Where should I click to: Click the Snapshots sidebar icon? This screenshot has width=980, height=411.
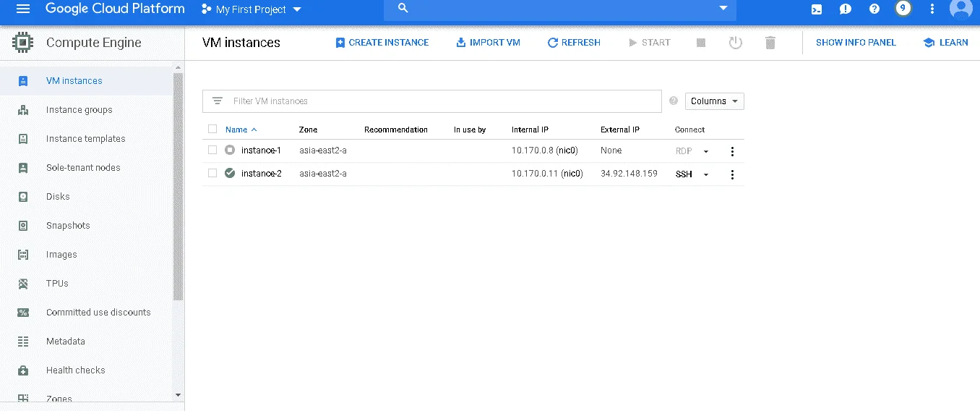(x=23, y=226)
